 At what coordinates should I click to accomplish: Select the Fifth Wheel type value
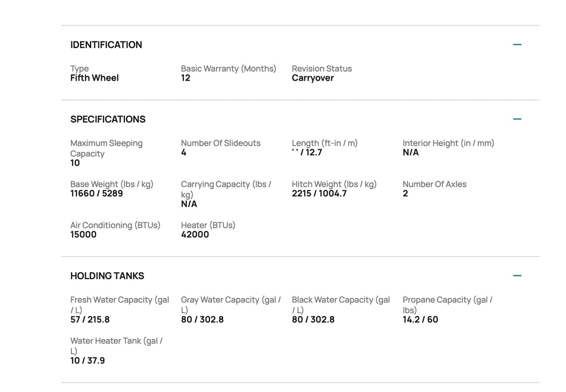tap(94, 78)
